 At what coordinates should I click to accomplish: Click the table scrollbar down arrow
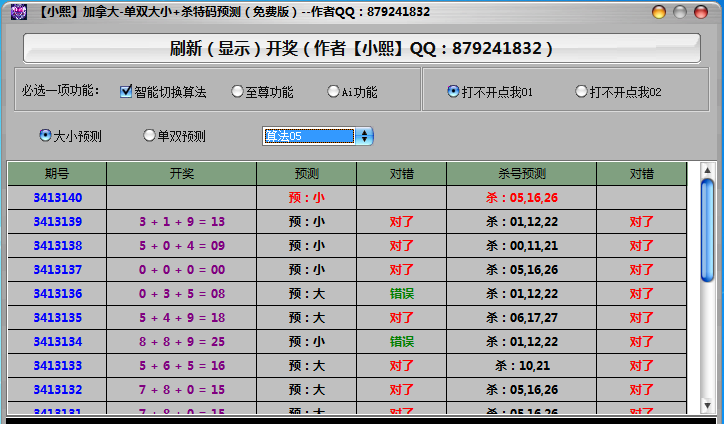click(x=707, y=406)
